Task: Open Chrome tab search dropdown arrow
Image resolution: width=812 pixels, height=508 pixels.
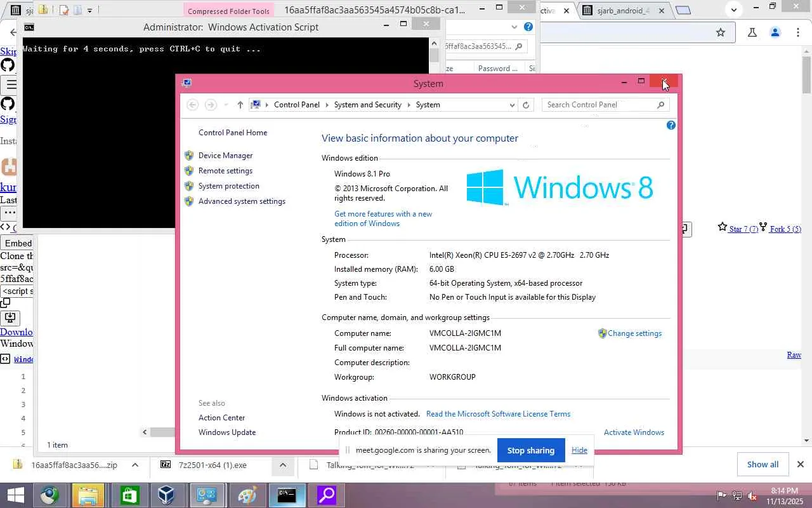Action: click(x=734, y=10)
